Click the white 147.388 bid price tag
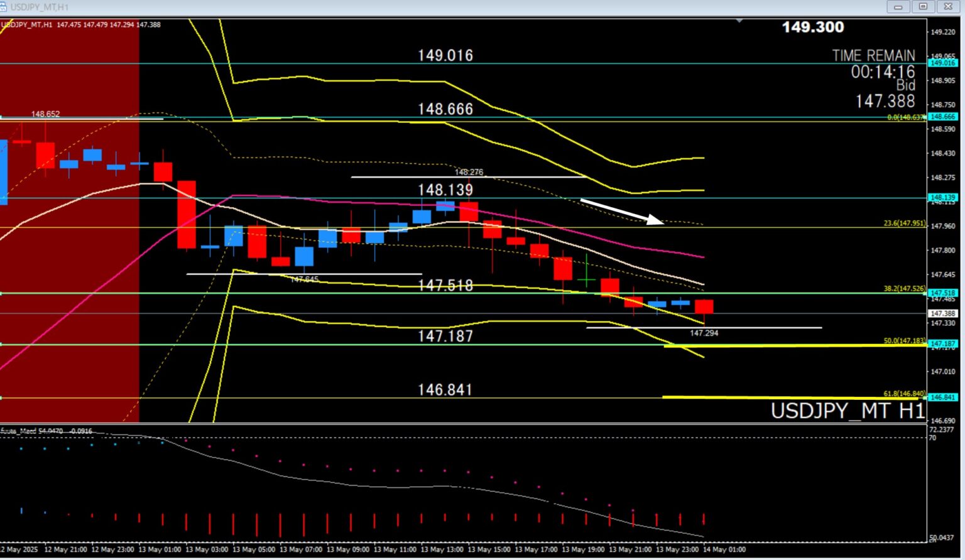The height and width of the screenshot is (560, 965). pos(942,313)
